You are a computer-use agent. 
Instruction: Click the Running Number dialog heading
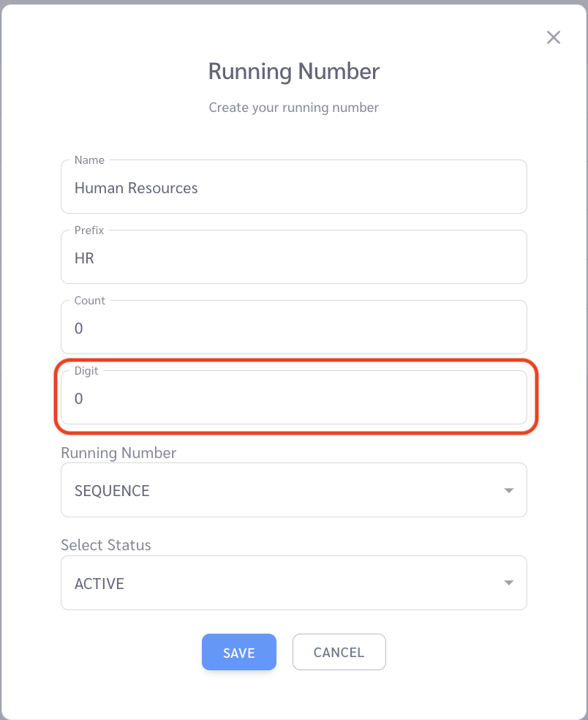(294, 72)
